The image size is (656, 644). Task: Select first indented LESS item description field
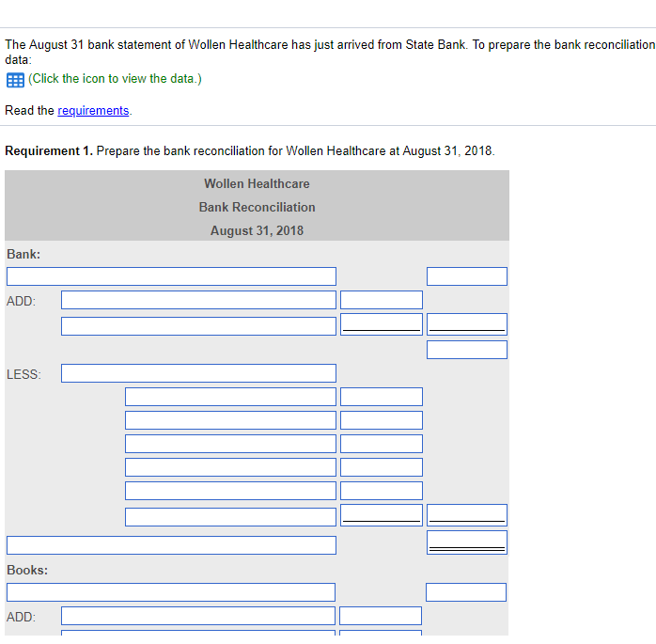click(230, 397)
